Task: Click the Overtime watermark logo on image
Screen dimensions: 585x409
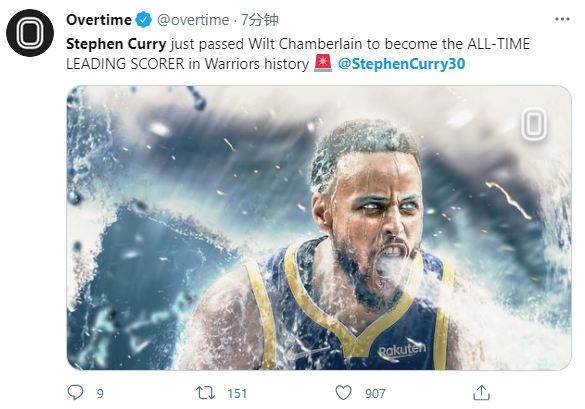Action: tap(534, 124)
